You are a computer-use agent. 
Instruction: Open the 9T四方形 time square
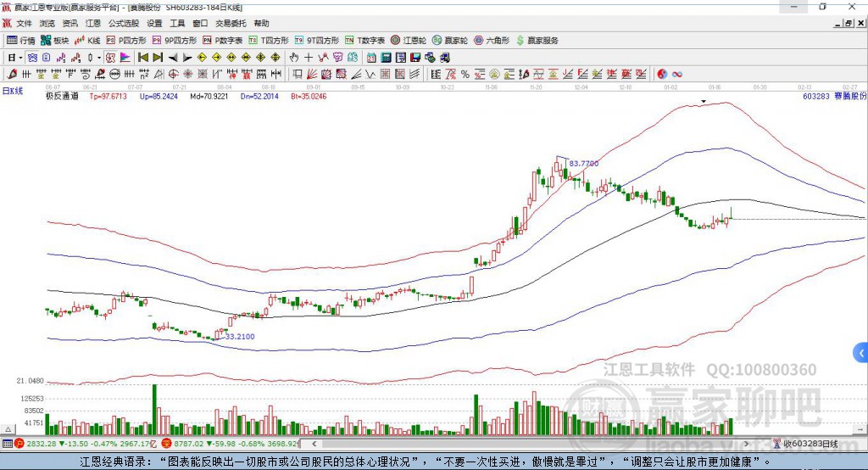pyautogui.click(x=317, y=41)
